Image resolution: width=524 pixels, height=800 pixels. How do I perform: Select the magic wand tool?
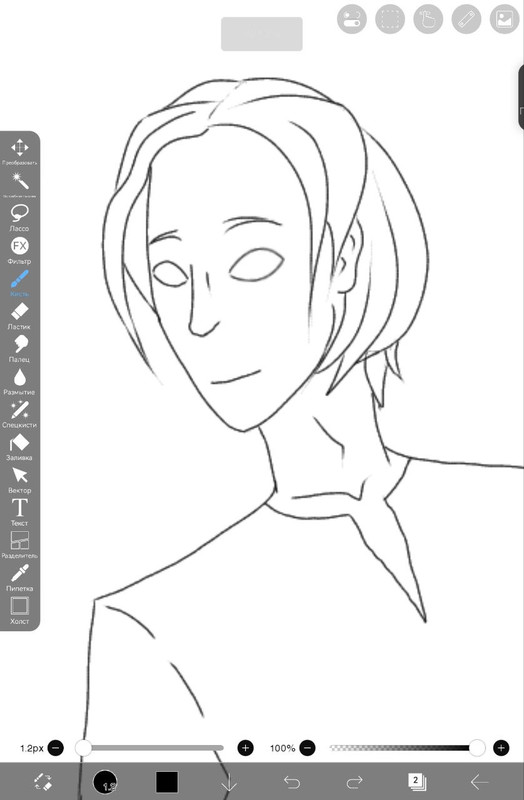(x=19, y=184)
